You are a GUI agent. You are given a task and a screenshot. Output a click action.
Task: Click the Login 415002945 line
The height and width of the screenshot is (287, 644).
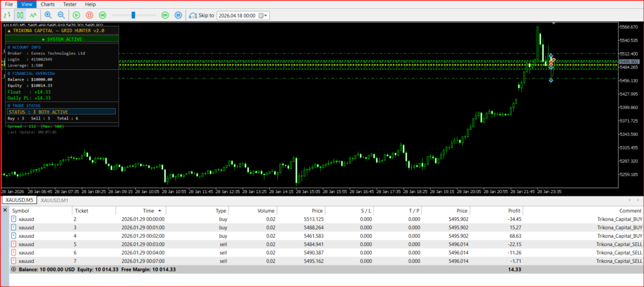click(x=30, y=59)
